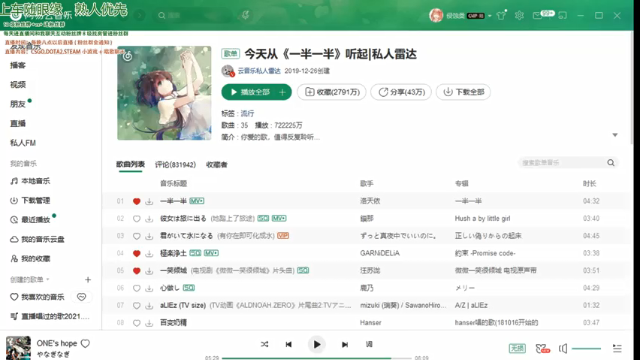
Task: Open 无损 sound quality selector
Action: [x=517, y=348]
